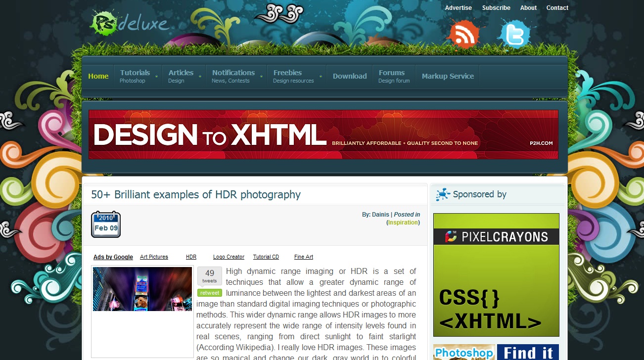Viewport: 644px width, 360px height.
Task: Open the Advertise link
Action: (458, 8)
